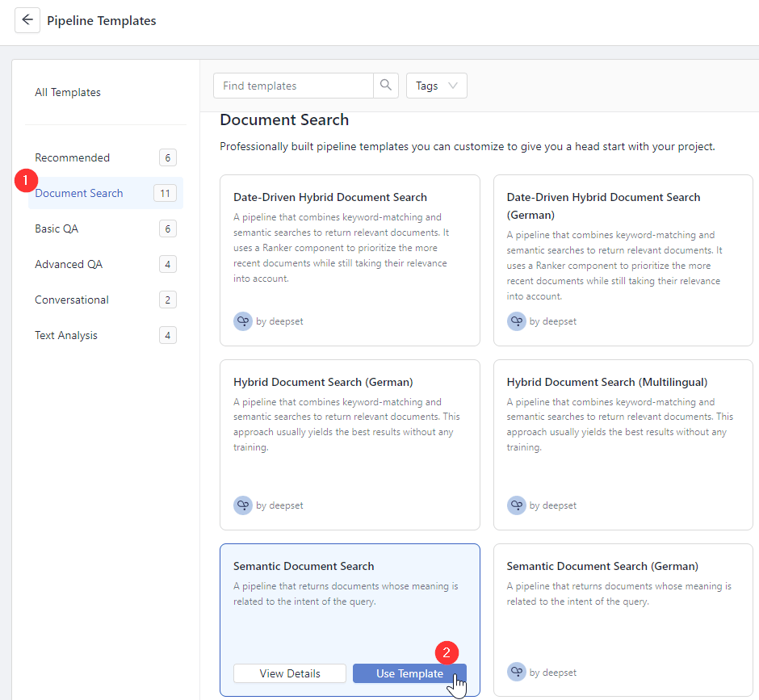This screenshot has width=759, height=700.
Task: Click the Use Template button
Action: (x=409, y=673)
